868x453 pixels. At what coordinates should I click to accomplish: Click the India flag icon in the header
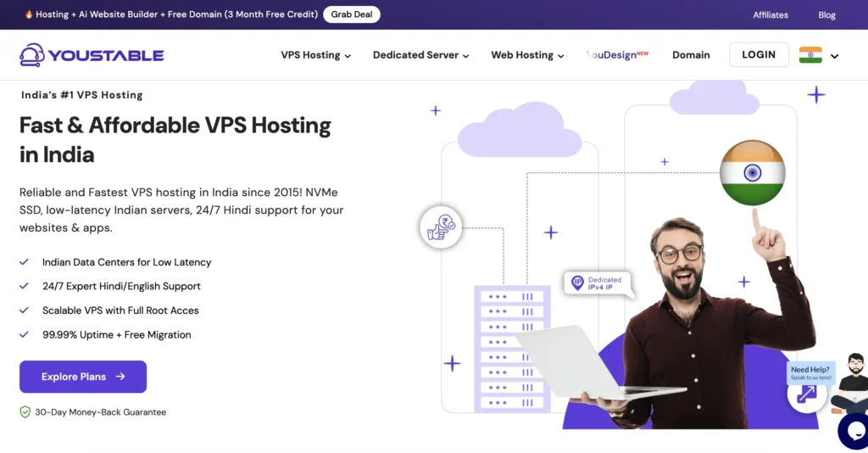[x=810, y=55]
